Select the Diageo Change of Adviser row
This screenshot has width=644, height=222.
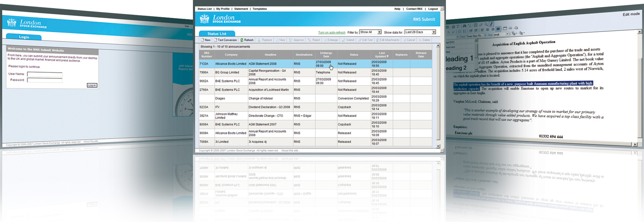pos(315,98)
